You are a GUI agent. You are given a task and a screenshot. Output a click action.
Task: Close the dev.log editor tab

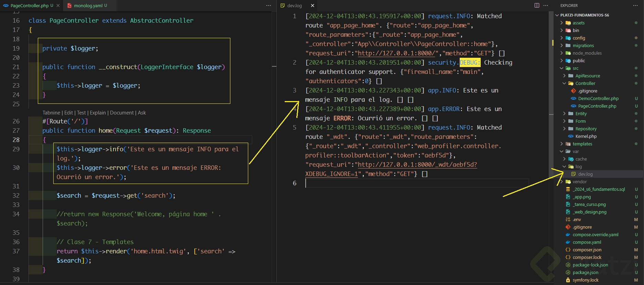312,6
